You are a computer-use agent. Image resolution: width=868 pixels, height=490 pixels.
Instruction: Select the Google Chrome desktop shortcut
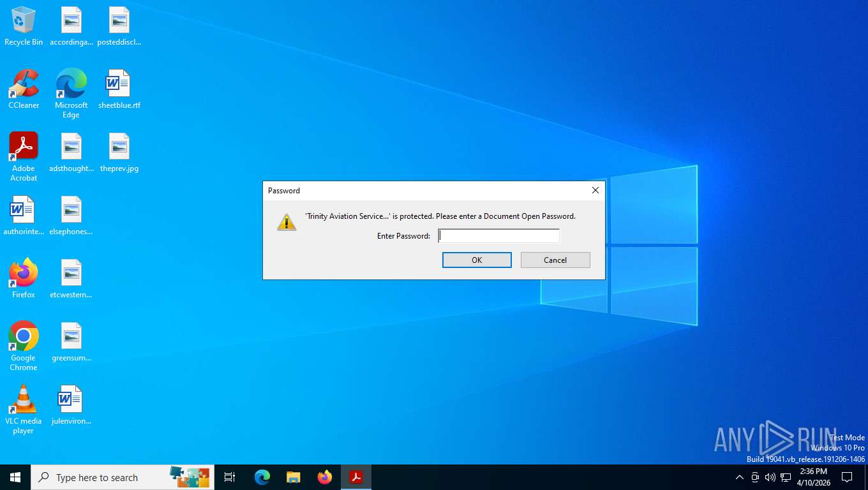click(x=24, y=346)
